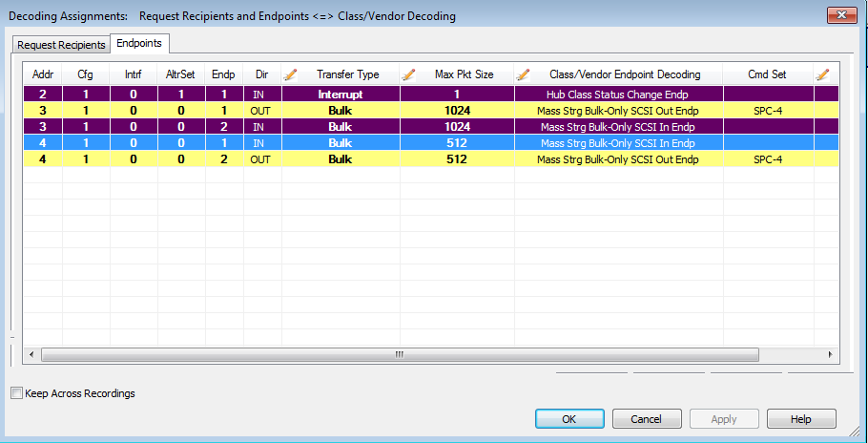868x443 pixels.
Task: Select address 4 Bulk OUT endpoint row
Action: click(431, 159)
